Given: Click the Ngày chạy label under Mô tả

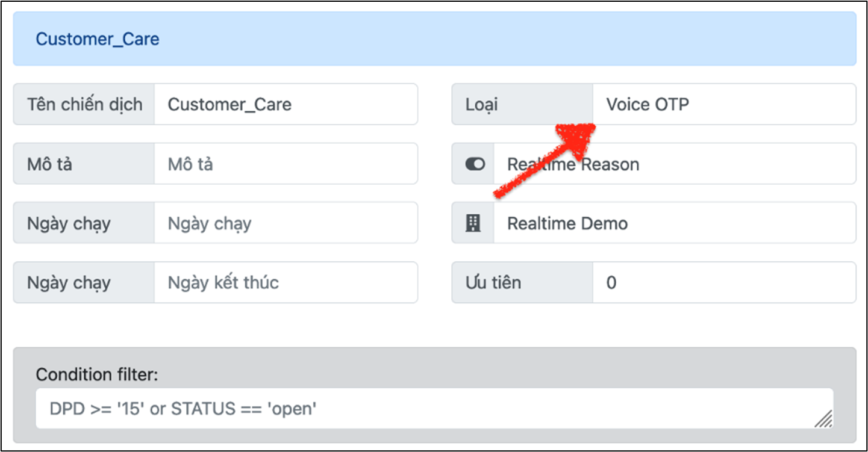Looking at the screenshot, I should 69,223.
